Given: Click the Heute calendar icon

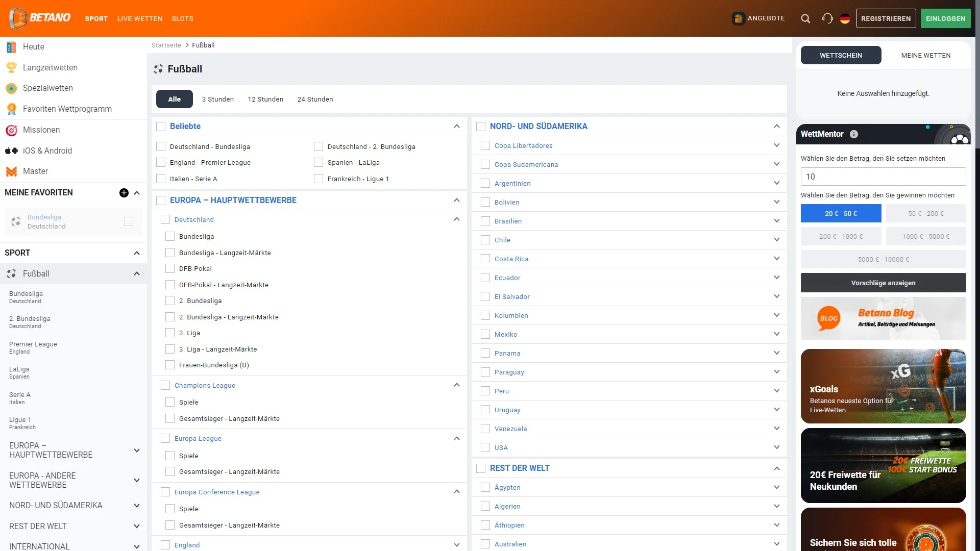Looking at the screenshot, I should pos(11,47).
